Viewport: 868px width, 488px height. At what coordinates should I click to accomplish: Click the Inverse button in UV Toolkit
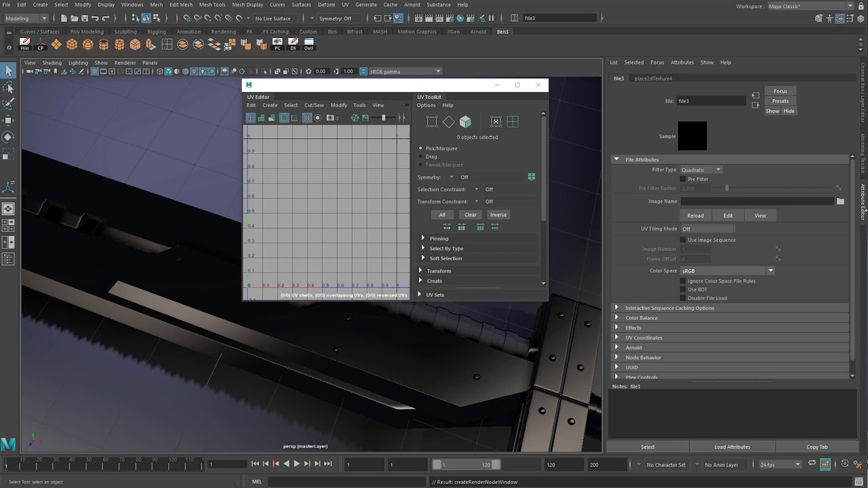pyautogui.click(x=498, y=215)
